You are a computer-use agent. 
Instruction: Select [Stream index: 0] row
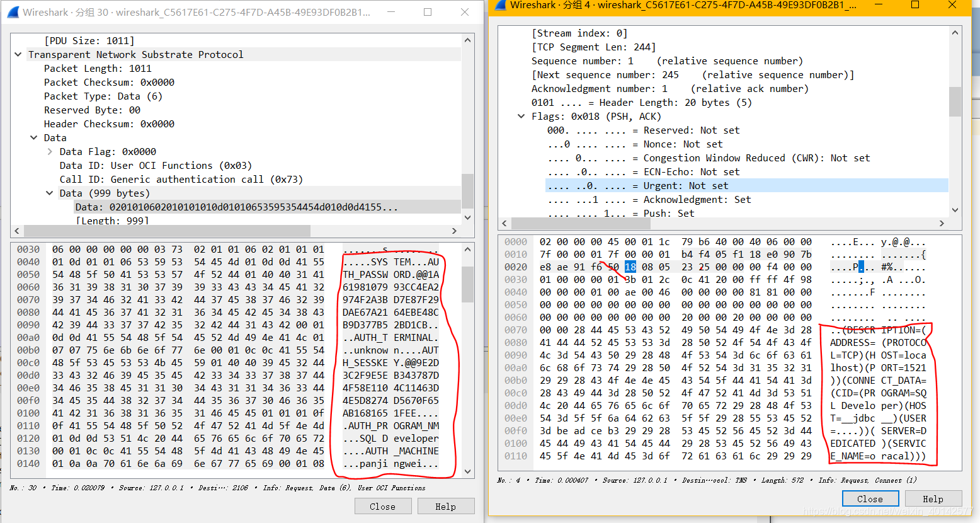pyautogui.click(x=579, y=33)
